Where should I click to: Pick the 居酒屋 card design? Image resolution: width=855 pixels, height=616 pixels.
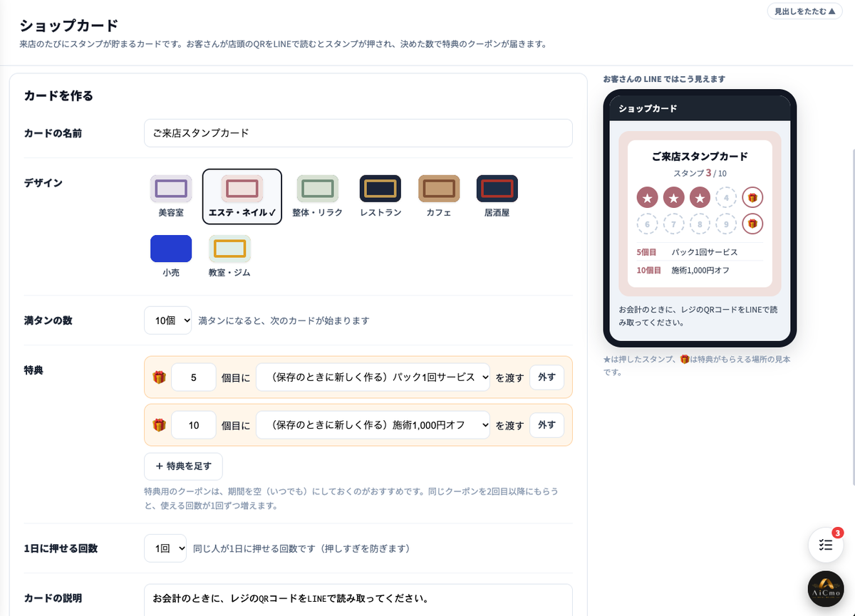[x=497, y=197]
